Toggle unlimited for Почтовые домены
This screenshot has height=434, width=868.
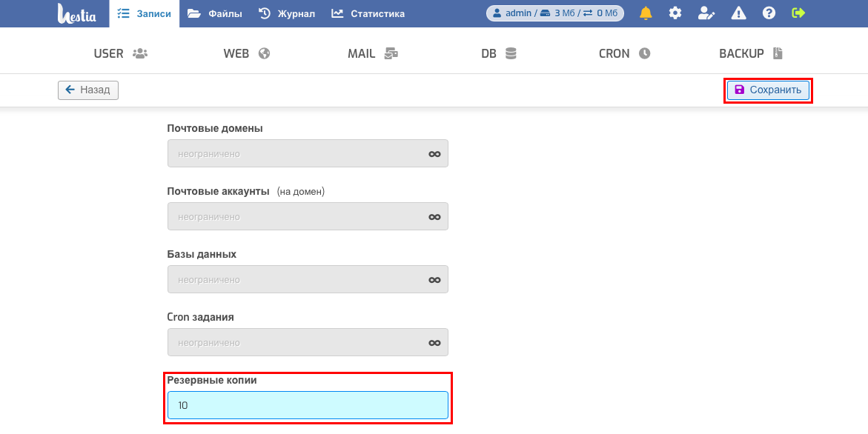pyautogui.click(x=434, y=154)
